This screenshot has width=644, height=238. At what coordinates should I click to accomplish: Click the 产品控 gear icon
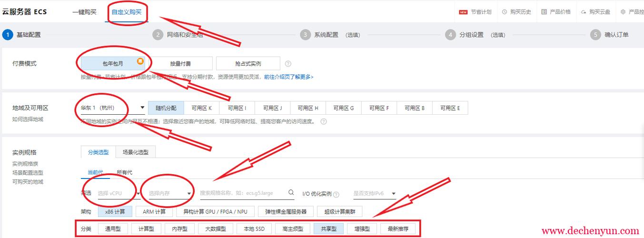coord(623,12)
